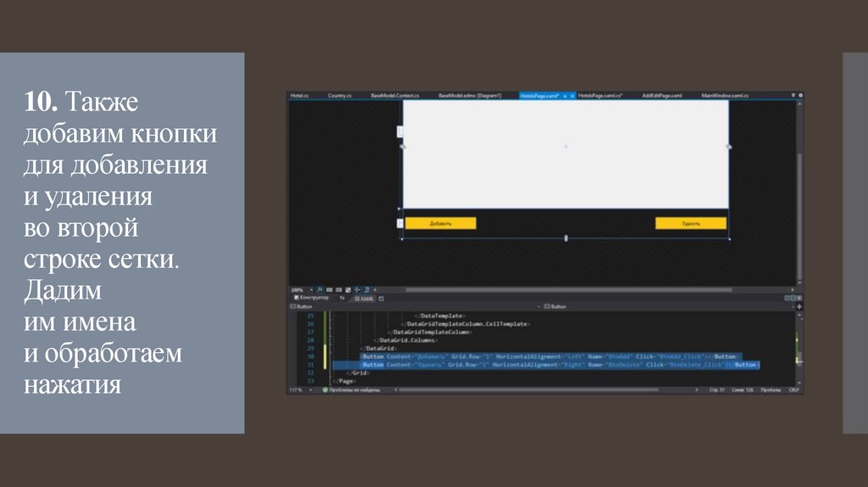The width and height of the screenshot is (868, 487).
Task: Click the platform-only controls icon
Action: tap(366, 290)
